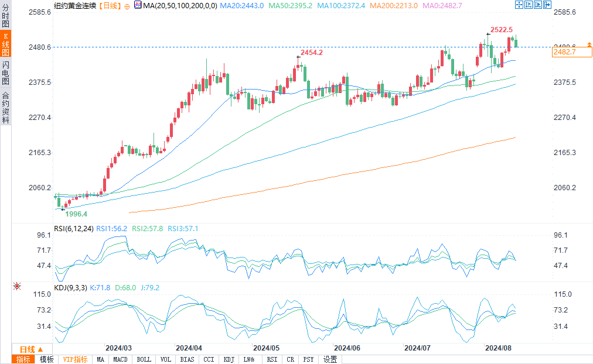The image size is (593, 364).
Task: Click the circled plus icon after 【日线】
Action: tap(127, 5)
